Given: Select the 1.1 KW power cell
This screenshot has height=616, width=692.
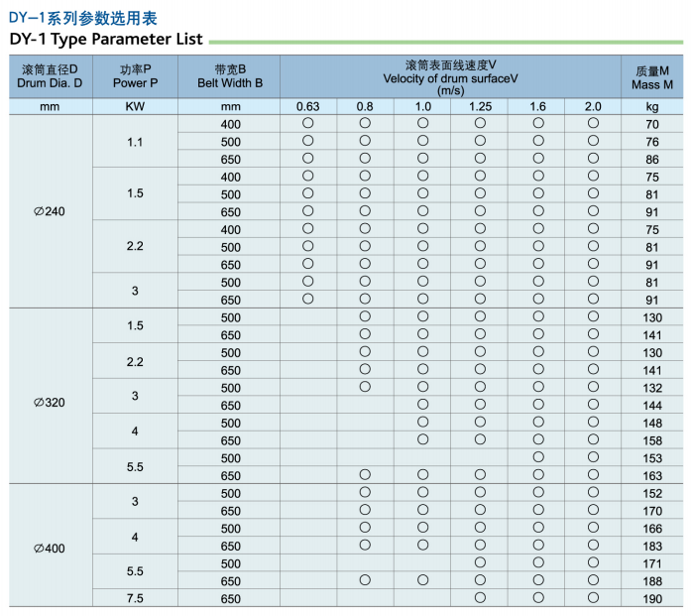Looking at the screenshot, I should click(136, 142).
